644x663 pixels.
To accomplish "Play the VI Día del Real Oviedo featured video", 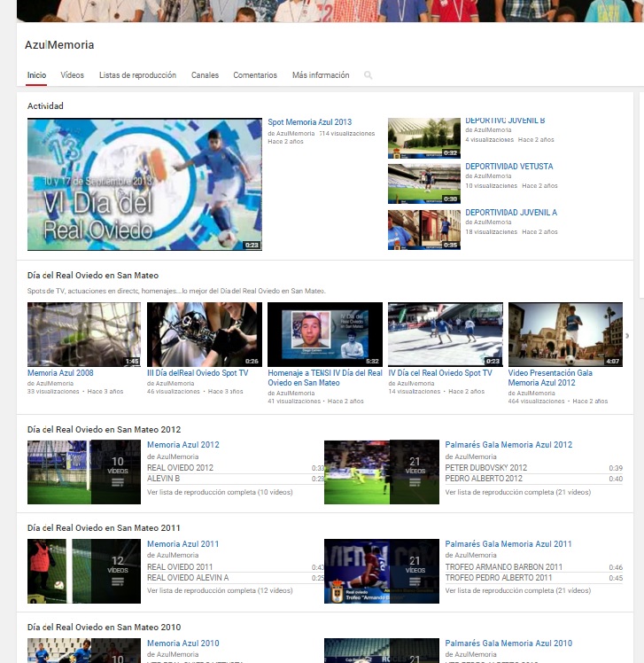I will 144,184.
